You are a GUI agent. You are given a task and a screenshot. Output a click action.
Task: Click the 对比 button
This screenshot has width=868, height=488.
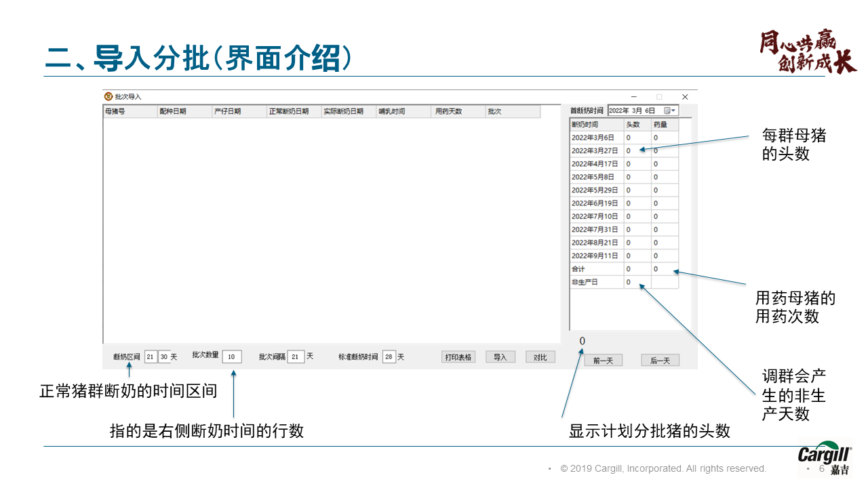(540, 357)
